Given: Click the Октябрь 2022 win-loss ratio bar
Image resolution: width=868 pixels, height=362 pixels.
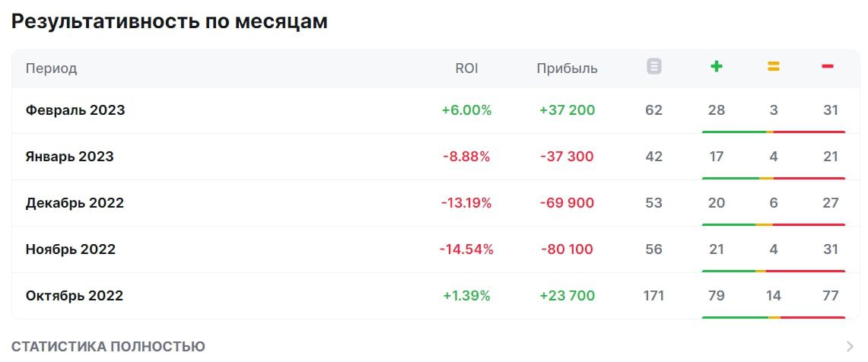Looking at the screenshot, I should tap(774, 317).
